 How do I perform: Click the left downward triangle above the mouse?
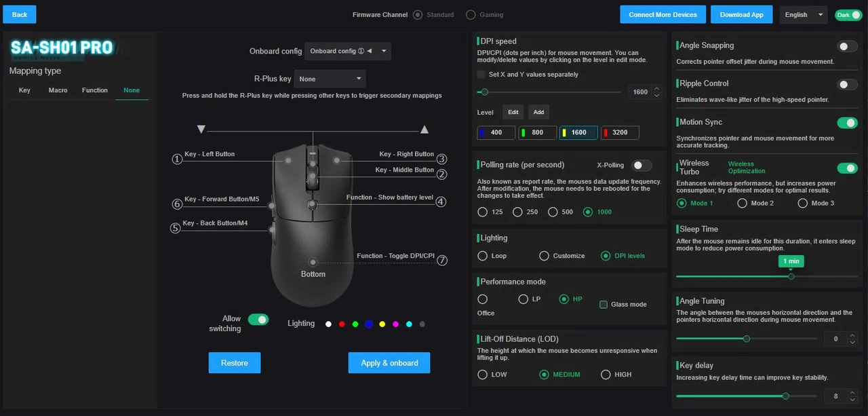click(201, 129)
